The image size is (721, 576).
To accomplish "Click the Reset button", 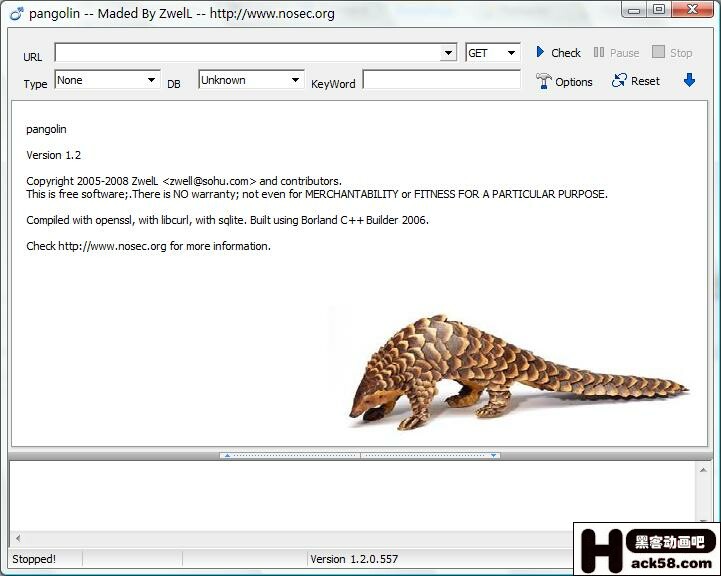I will coord(635,81).
